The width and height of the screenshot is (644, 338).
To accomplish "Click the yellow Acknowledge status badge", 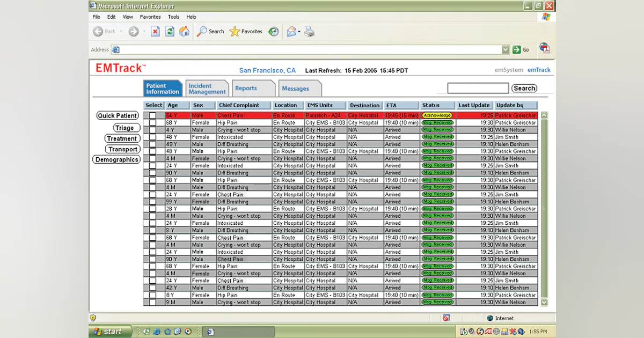I will (437, 115).
